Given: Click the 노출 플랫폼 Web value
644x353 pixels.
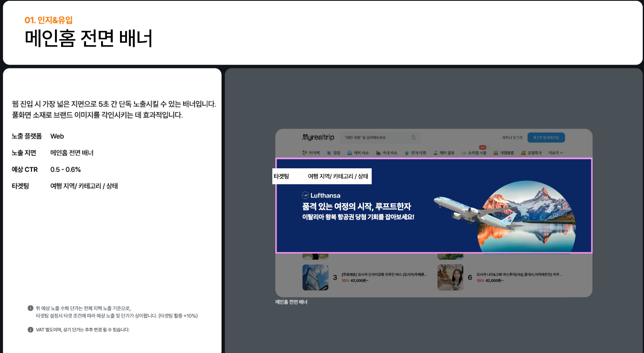Looking at the screenshot, I should coord(57,136).
